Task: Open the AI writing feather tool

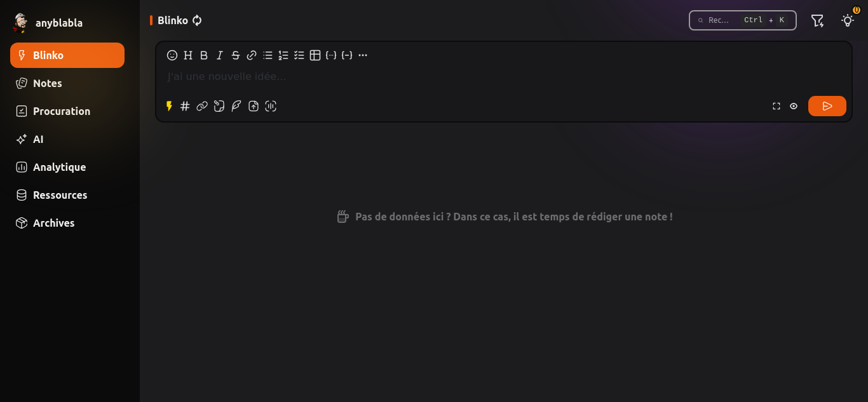Action: click(x=236, y=106)
